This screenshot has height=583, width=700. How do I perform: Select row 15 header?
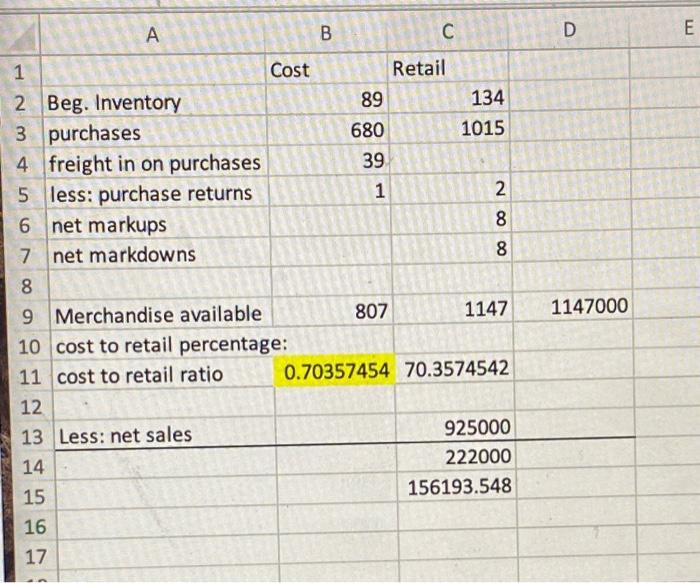coord(34,497)
